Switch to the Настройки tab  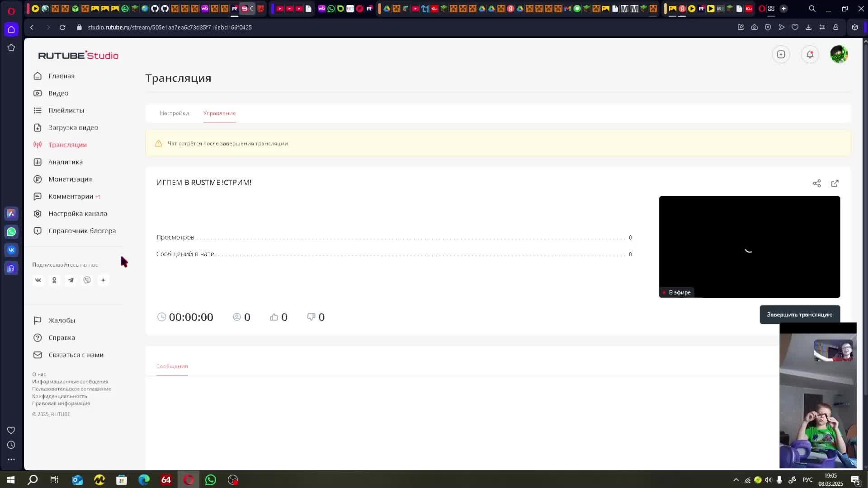(174, 113)
